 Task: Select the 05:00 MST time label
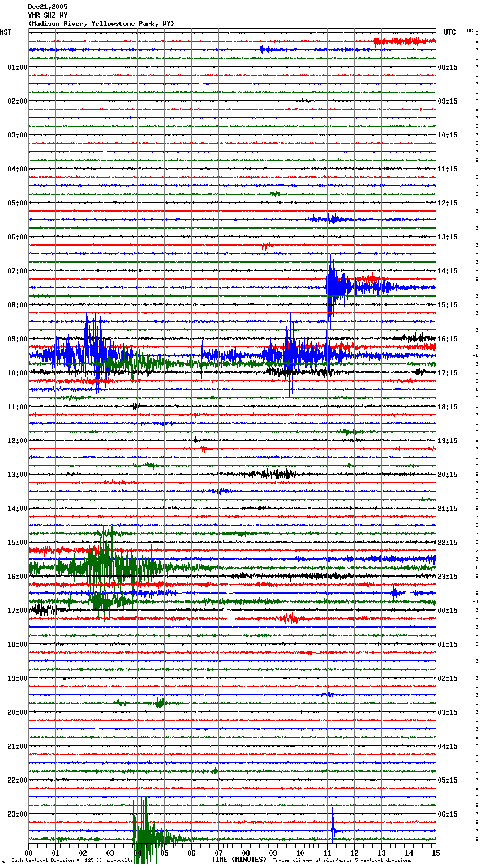pos(17,203)
